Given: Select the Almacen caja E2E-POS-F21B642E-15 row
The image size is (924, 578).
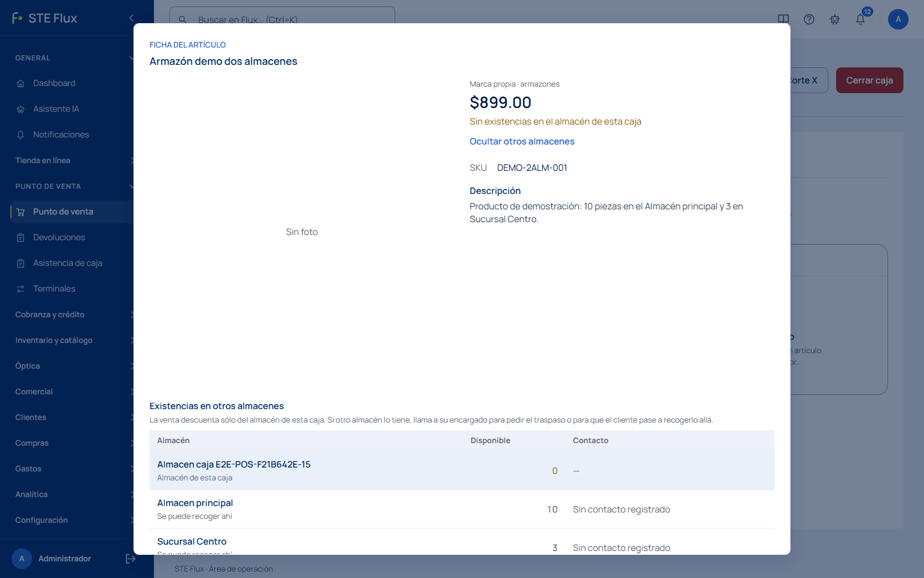Looking at the screenshot, I should (462, 471).
